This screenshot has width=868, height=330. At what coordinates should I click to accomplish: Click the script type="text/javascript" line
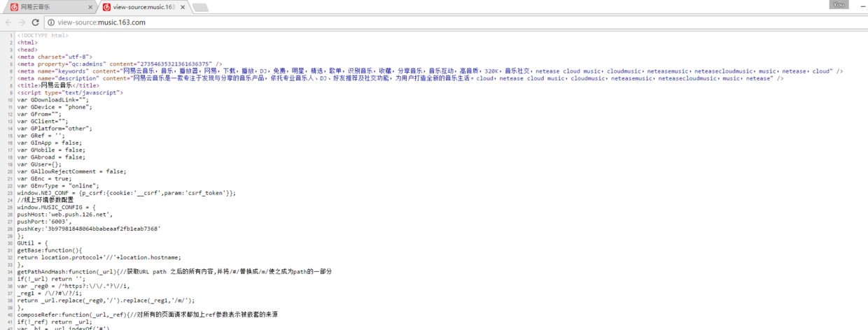click(x=70, y=92)
